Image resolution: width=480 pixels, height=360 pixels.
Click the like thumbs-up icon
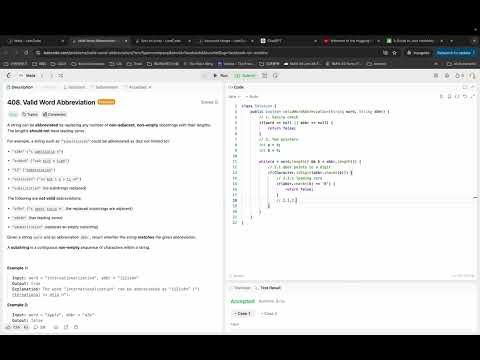click(x=12, y=327)
